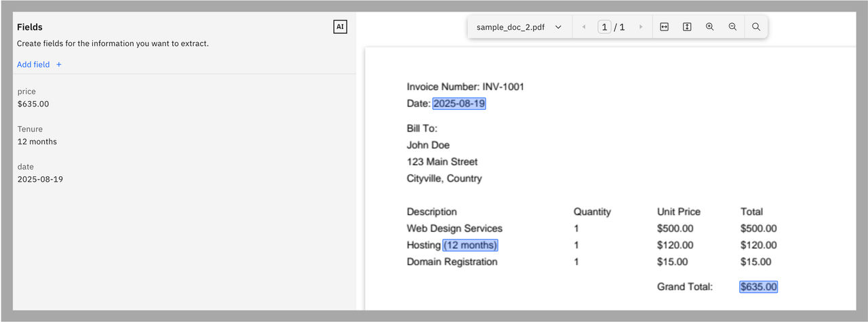Click the Fields panel heading
This screenshot has height=322, width=868.
pos(30,27)
